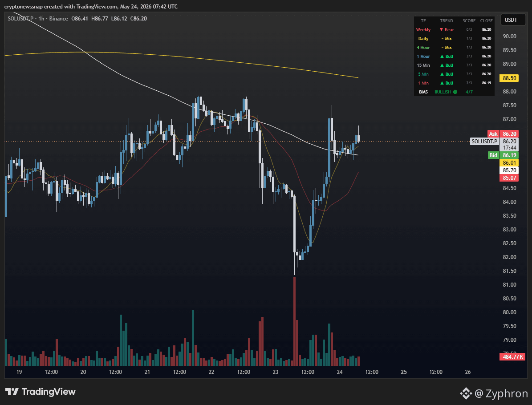Click the CLOSE column header

(x=486, y=20)
